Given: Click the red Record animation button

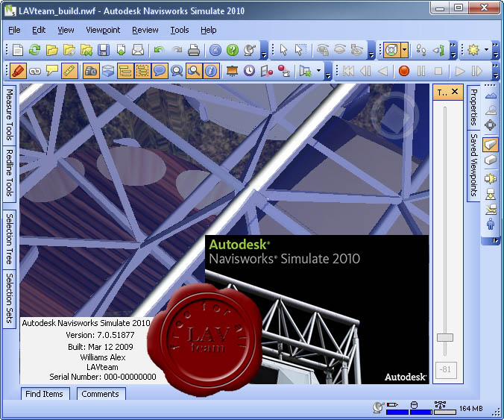Looking at the screenshot, I should click(x=404, y=71).
